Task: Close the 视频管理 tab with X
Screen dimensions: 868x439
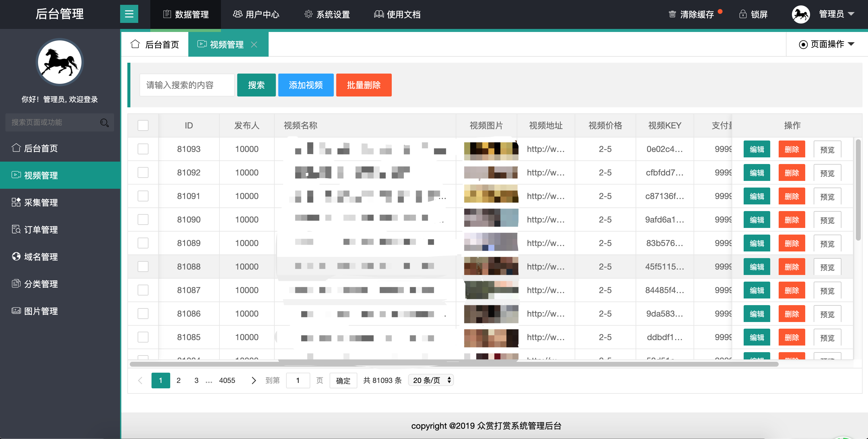Action: tap(254, 44)
